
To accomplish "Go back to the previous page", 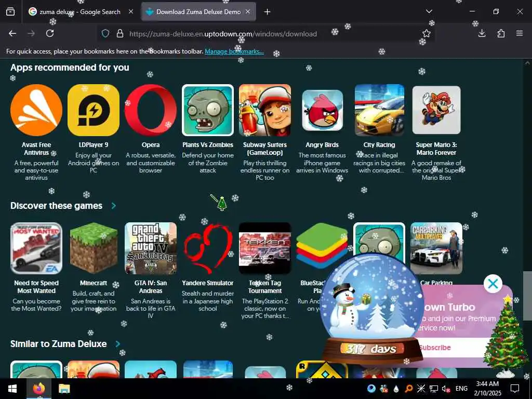I will click(x=12, y=33).
